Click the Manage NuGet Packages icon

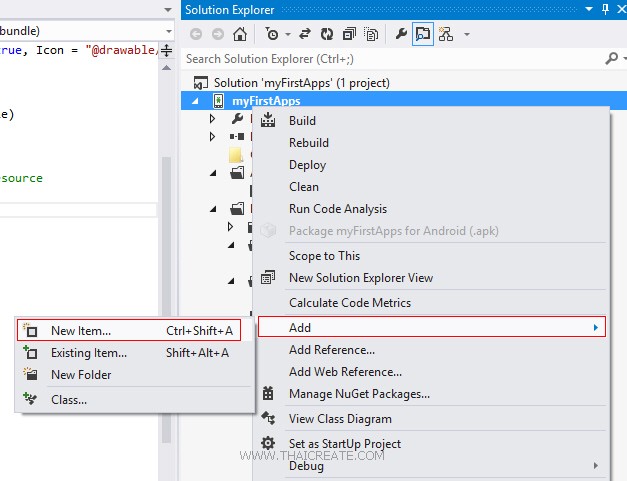[268, 393]
